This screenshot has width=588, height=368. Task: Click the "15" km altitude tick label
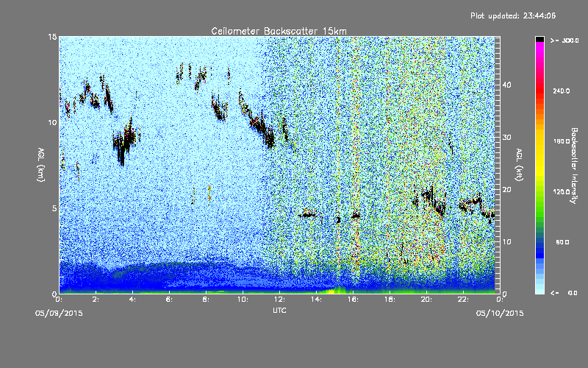(52, 37)
